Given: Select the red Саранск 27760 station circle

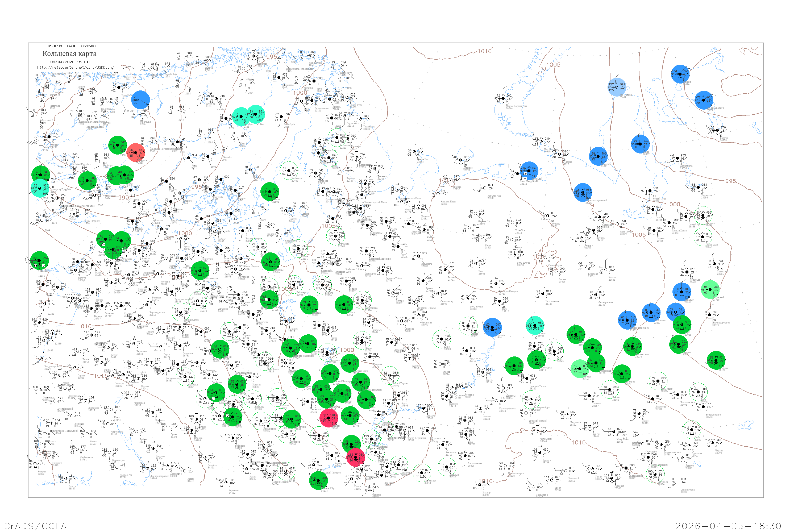Looking at the screenshot, I should [329, 418].
